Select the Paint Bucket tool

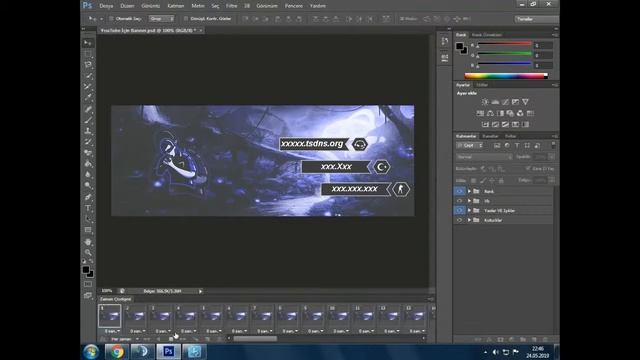pyautogui.click(x=88, y=164)
